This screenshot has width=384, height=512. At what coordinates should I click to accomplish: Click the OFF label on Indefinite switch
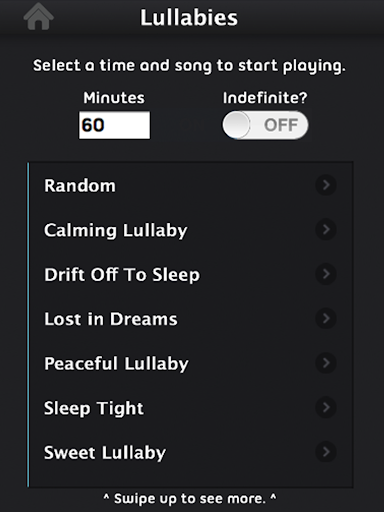(x=281, y=125)
